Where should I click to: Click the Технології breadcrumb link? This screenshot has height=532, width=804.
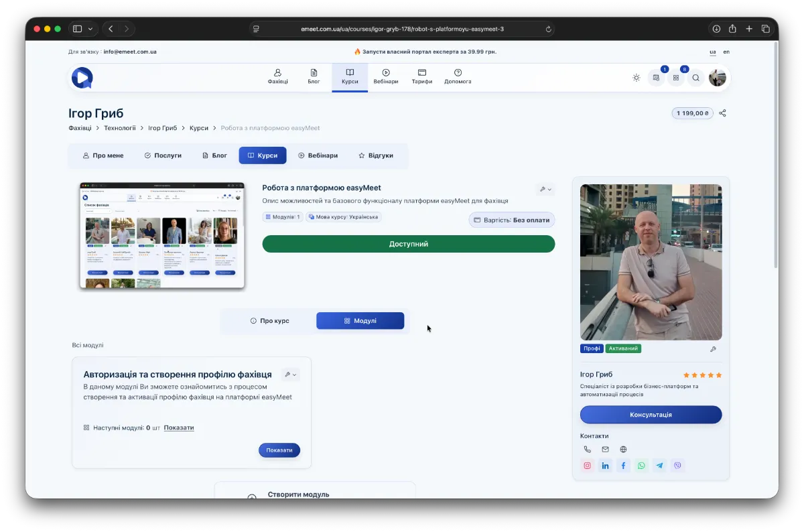click(x=119, y=128)
